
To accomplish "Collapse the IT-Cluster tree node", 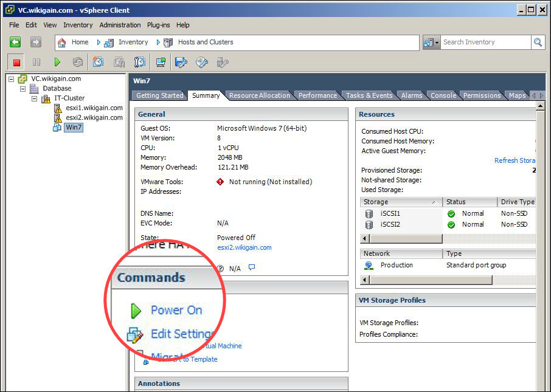I will pyautogui.click(x=35, y=98).
